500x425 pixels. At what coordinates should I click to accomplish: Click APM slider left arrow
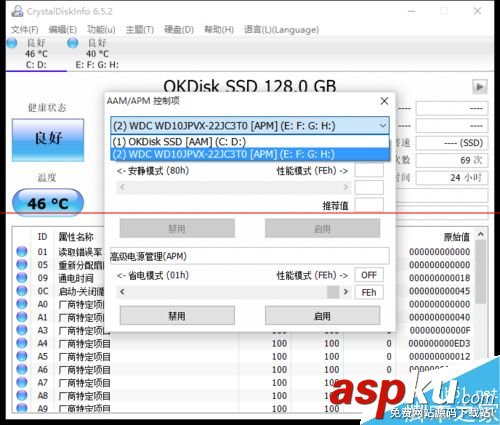coord(122,292)
